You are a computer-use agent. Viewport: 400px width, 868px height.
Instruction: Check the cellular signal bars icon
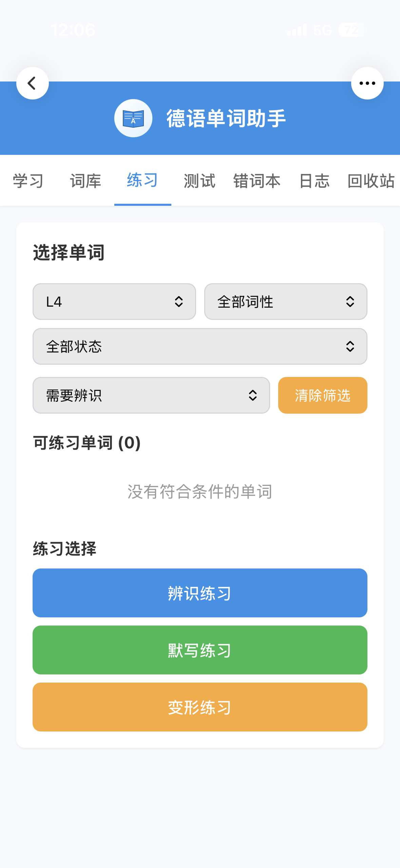click(x=297, y=30)
